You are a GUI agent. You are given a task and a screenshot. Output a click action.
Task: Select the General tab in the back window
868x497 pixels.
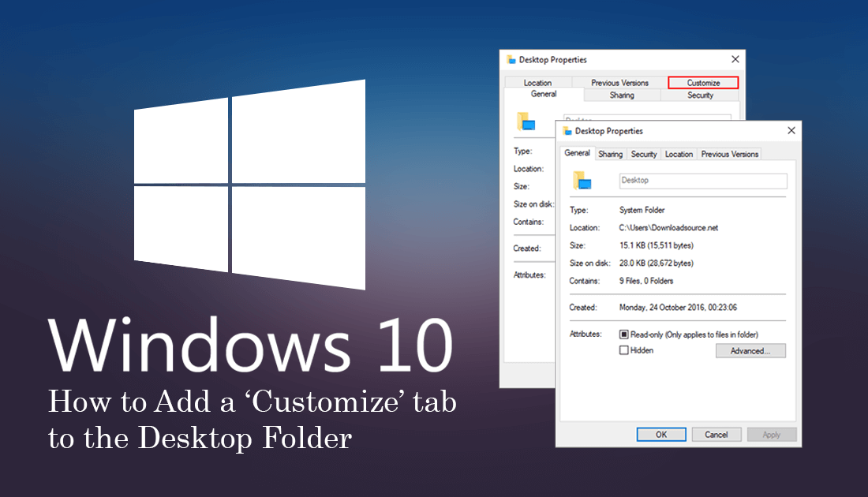544,94
